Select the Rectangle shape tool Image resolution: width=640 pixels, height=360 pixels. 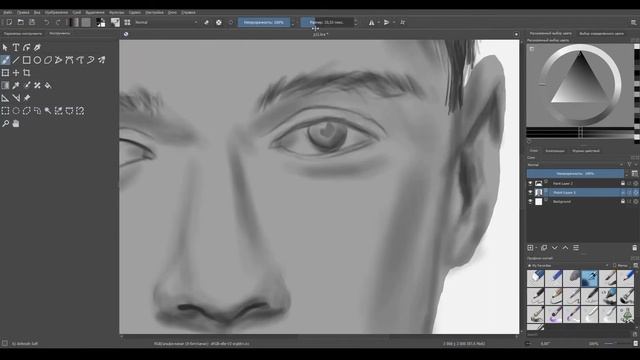(27, 60)
